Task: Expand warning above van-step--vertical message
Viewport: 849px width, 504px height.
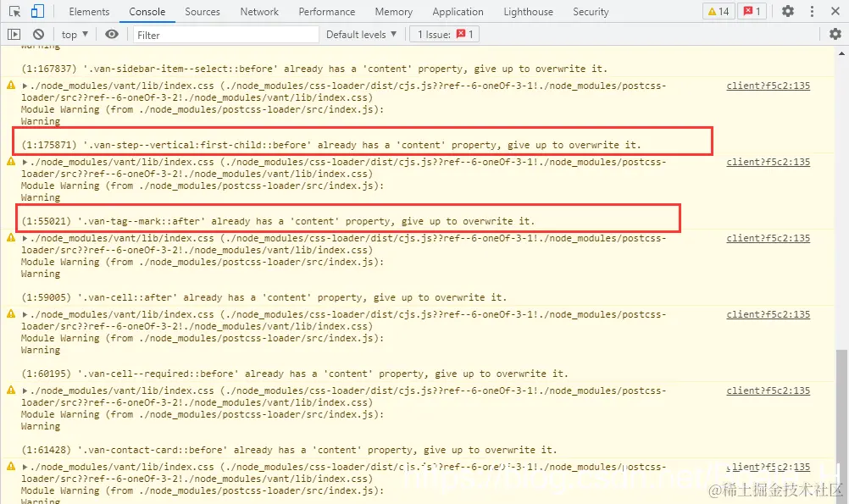Action: click(x=25, y=86)
